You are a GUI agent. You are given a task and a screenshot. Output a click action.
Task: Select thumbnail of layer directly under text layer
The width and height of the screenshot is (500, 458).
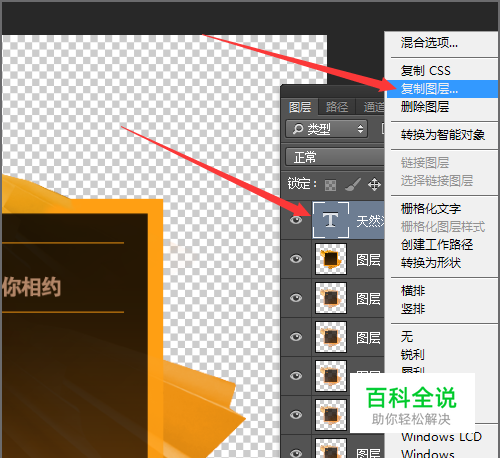[x=331, y=259]
